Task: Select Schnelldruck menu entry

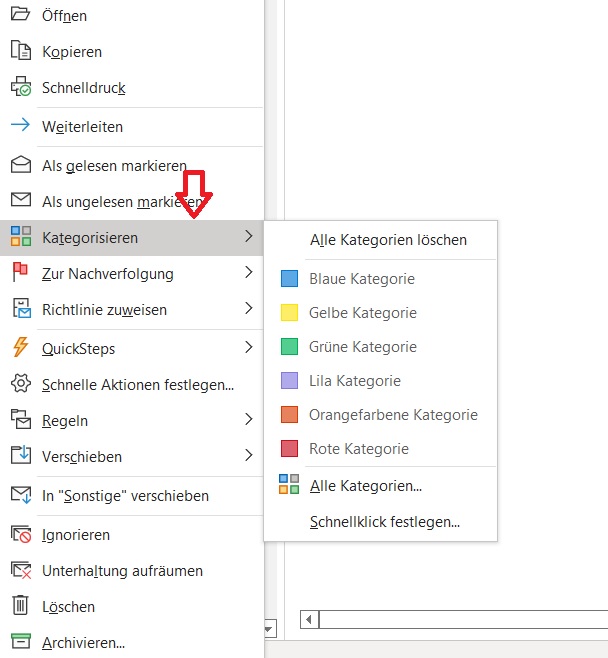Action: click(x=132, y=87)
